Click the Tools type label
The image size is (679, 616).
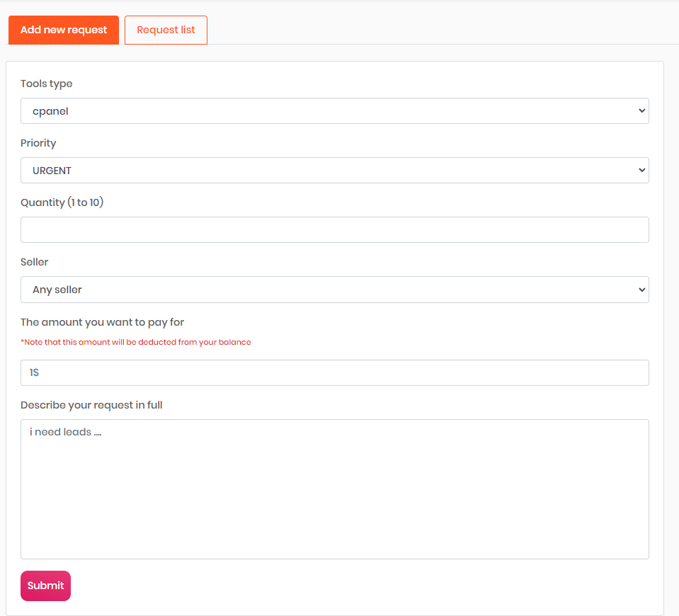pos(47,84)
